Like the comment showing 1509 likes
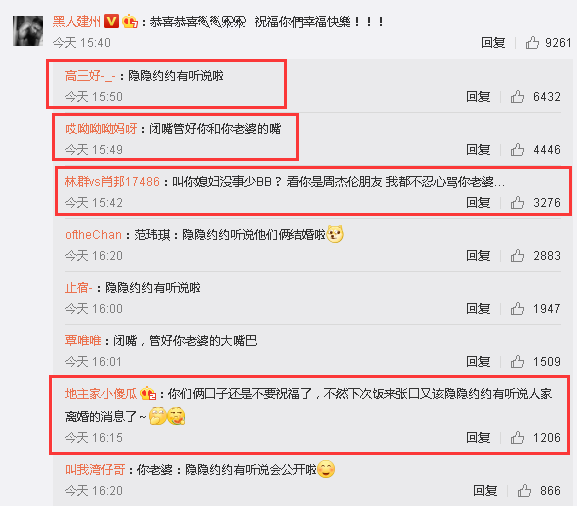577x506 pixels. pyautogui.click(x=517, y=361)
